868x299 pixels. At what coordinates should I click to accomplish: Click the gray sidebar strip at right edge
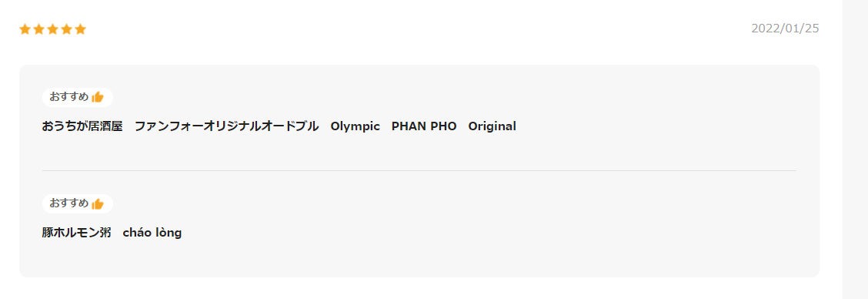point(855,149)
